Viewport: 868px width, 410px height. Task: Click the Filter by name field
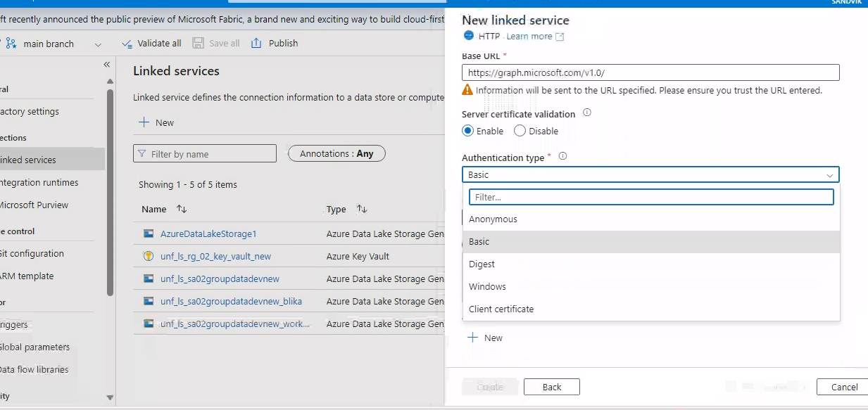205,153
